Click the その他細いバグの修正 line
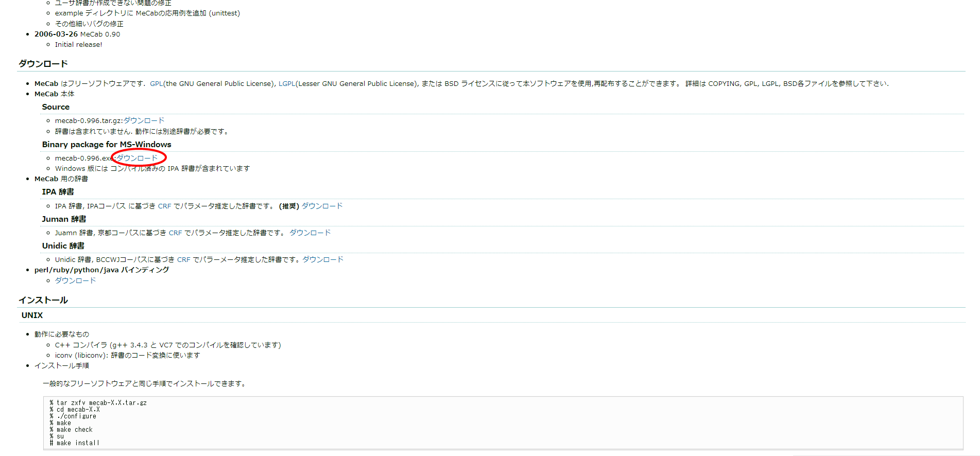 (89, 24)
